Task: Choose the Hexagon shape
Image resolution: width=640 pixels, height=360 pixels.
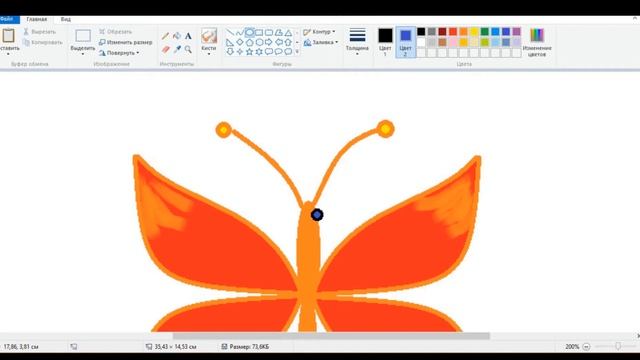Action: click(x=259, y=42)
